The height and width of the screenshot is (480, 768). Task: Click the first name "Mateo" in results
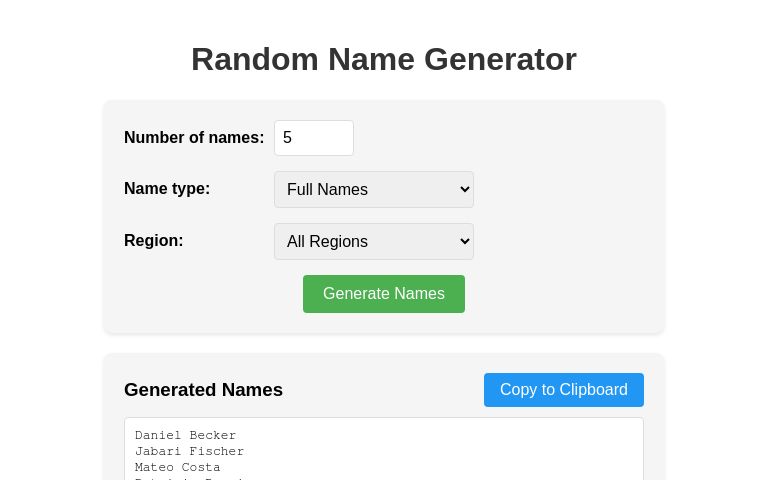point(154,468)
